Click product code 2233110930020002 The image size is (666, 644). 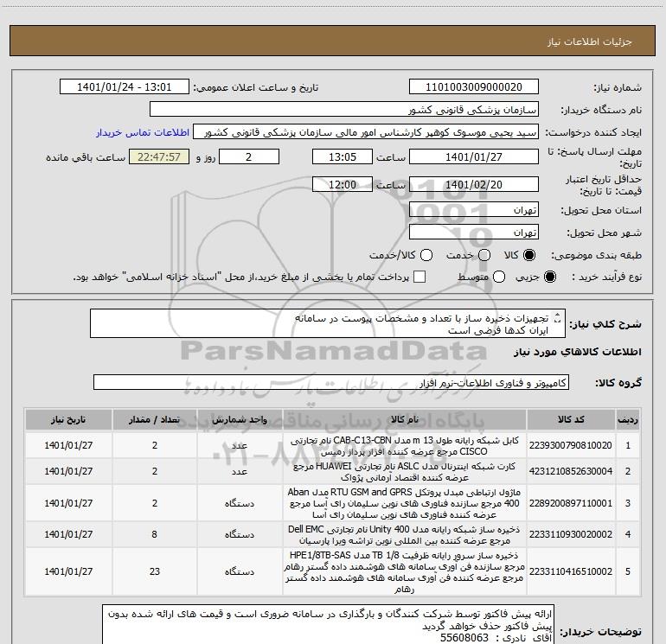(x=571, y=534)
